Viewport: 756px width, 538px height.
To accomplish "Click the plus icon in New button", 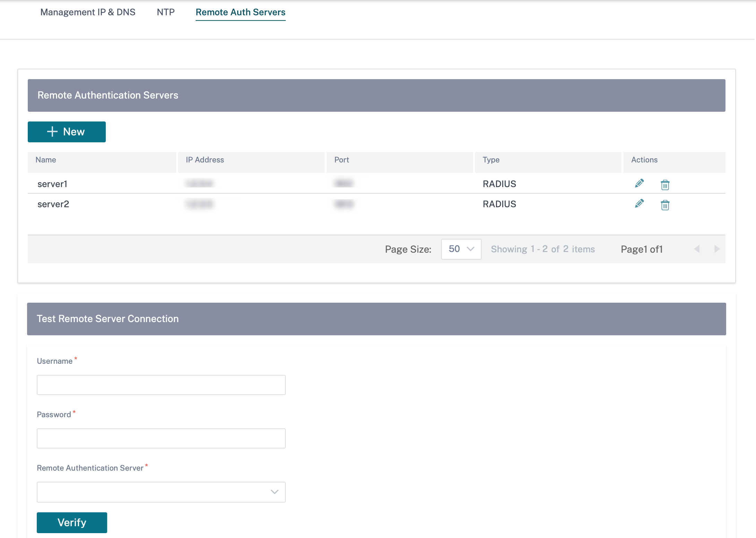I will (52, 132).
